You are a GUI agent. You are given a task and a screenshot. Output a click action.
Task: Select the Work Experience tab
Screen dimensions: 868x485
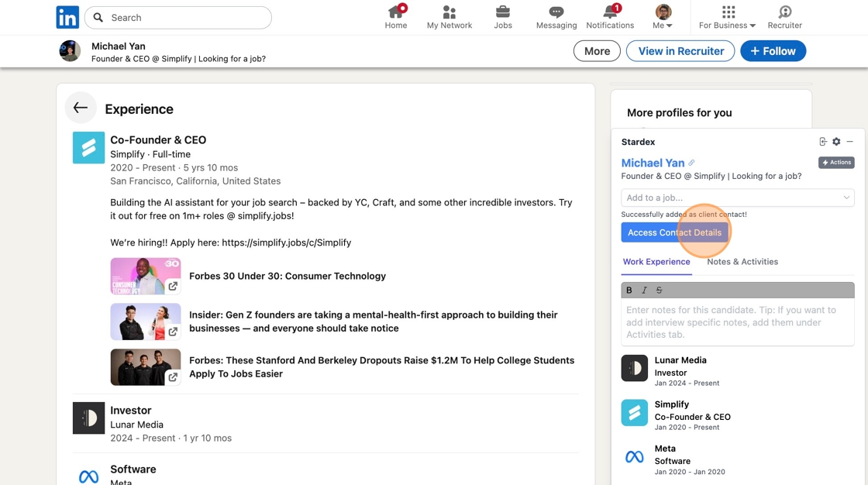656,262
